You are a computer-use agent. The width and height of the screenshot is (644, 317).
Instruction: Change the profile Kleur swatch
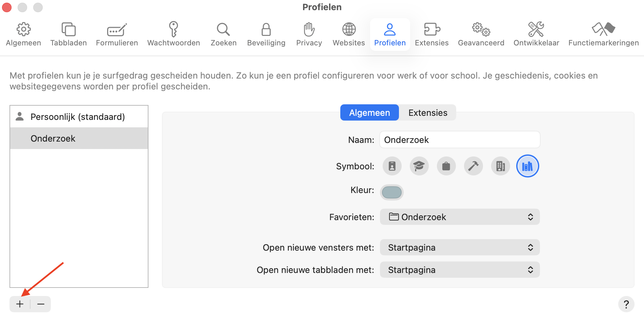click(391, 192)
